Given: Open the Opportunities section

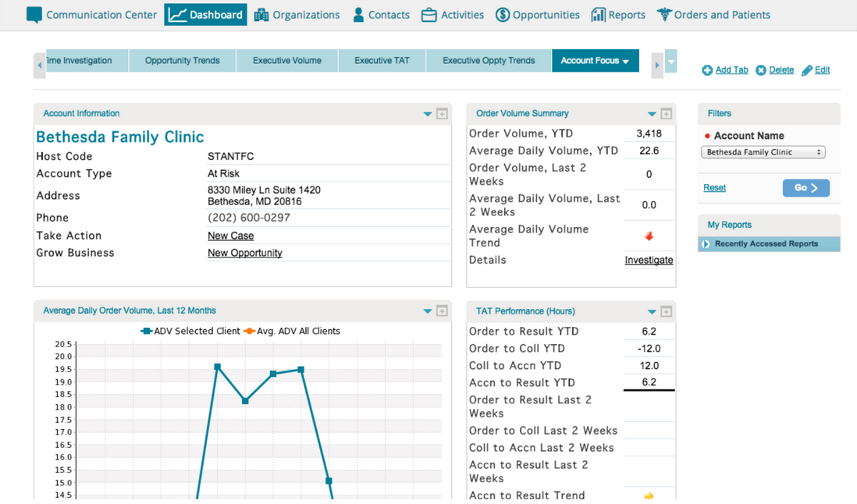Looking at the screenshot, I should pos(538,15).
